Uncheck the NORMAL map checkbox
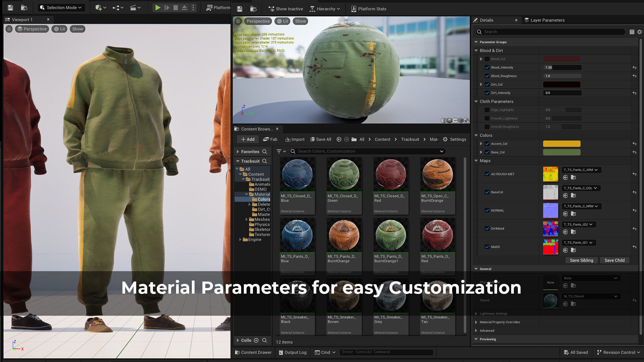The height and width of the screenshot is (362, 644). click(487, 210)
